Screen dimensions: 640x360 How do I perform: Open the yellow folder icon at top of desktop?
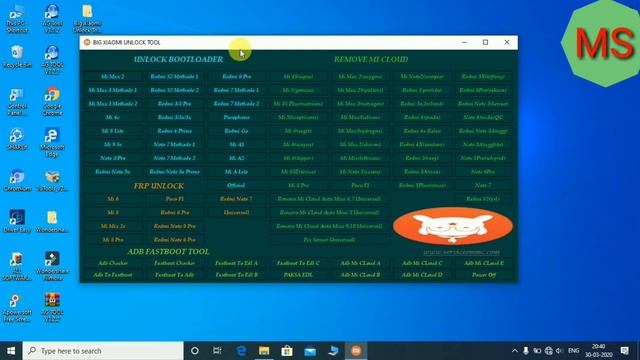(87, 18)
